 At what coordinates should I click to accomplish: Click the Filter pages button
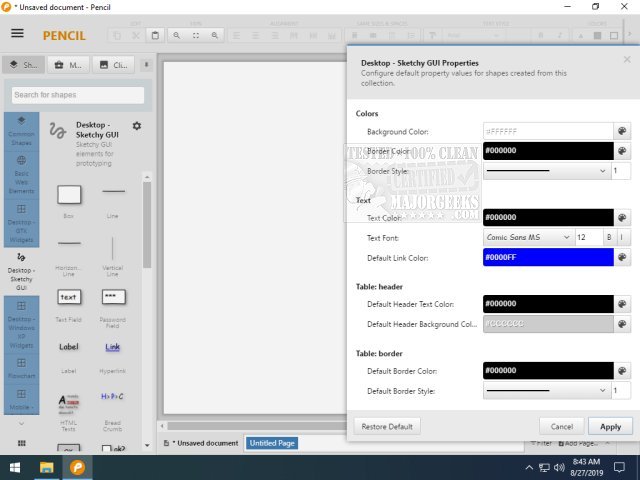tap(540, 444)
